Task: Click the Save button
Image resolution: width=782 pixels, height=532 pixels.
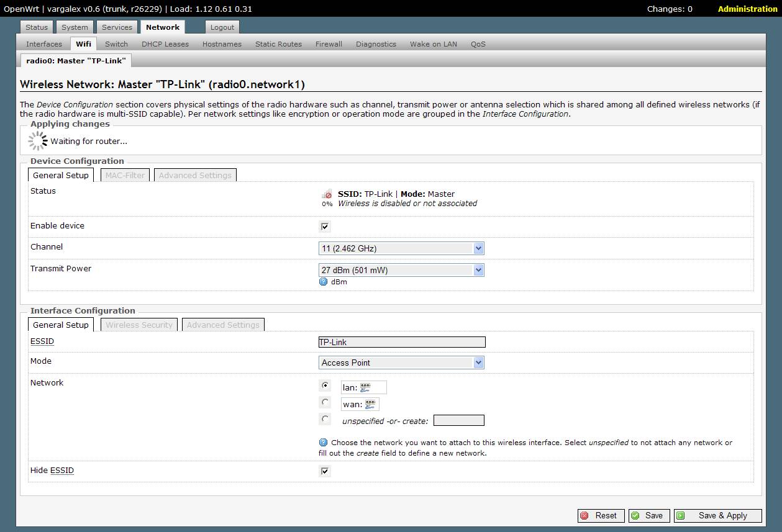Action: [648, 515]
